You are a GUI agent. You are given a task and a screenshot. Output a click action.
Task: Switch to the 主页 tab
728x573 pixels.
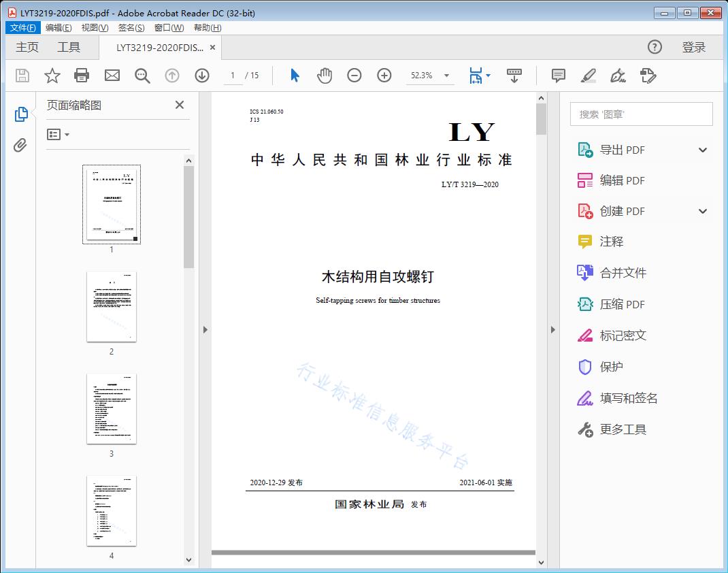(27, 47)
